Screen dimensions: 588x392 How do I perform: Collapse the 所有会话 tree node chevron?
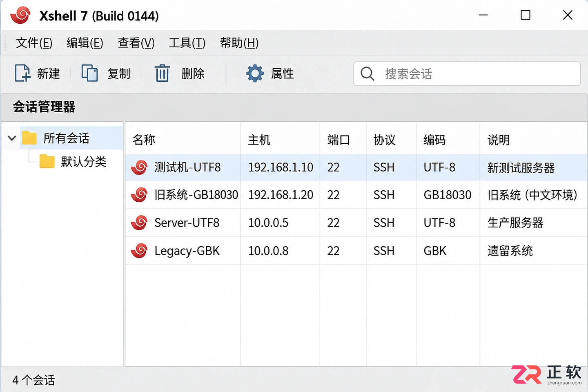(x=12, y=138)
